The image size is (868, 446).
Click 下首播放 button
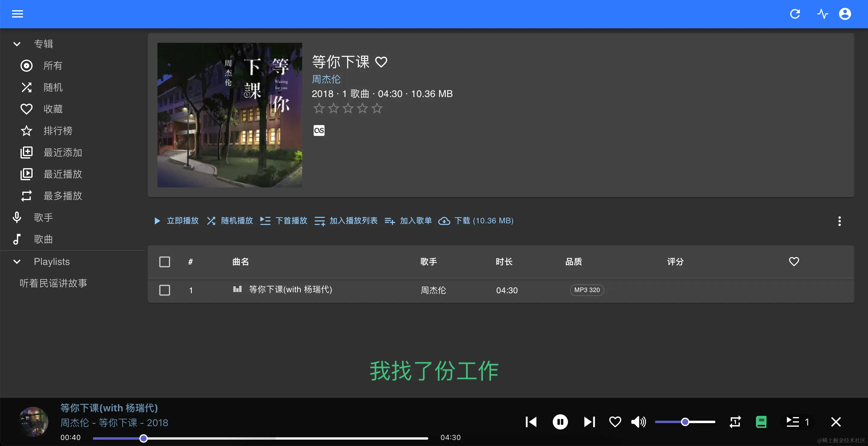(x=284, y=221)
